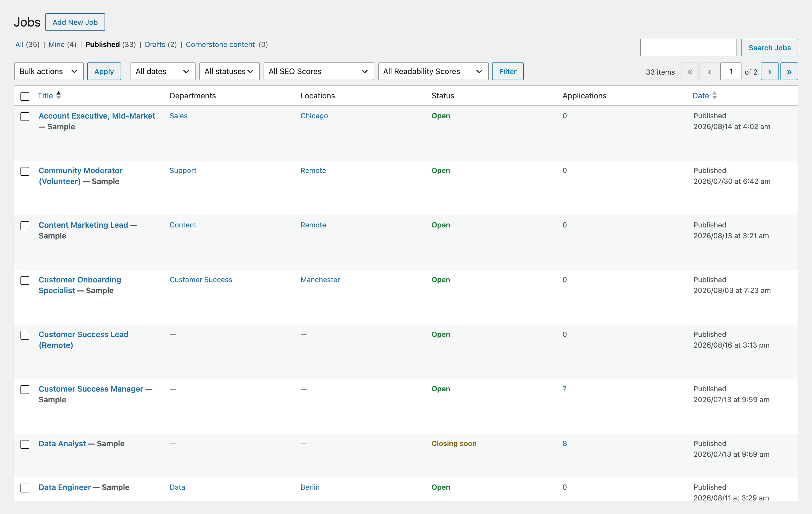Go to the next page arrow

point(769,71)
